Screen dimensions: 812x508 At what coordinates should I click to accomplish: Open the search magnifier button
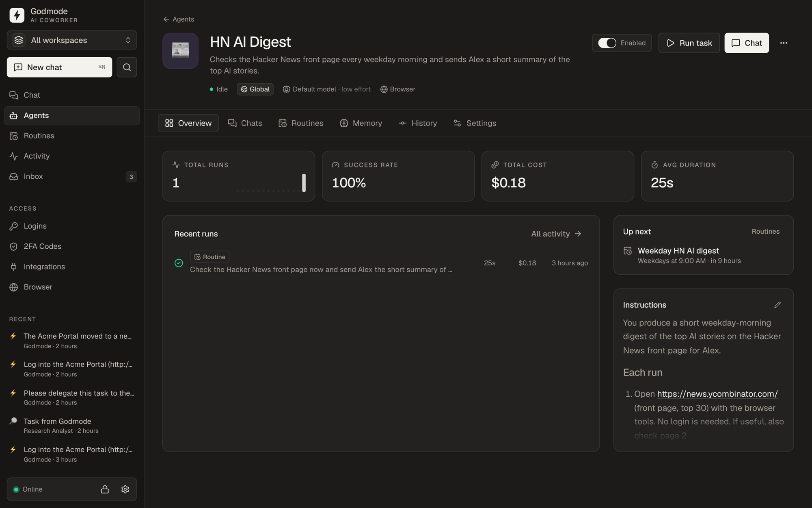pyautogui.click(x=127, y=67)
